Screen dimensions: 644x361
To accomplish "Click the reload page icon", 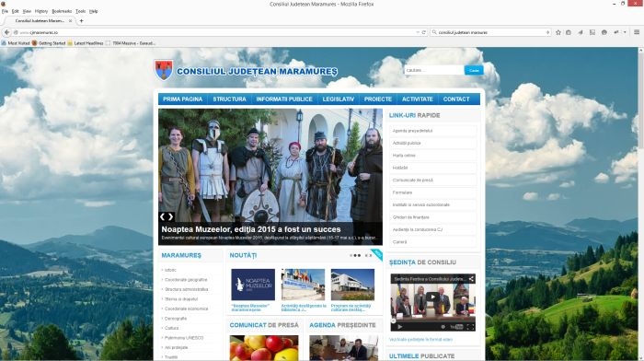I will 424,32.
